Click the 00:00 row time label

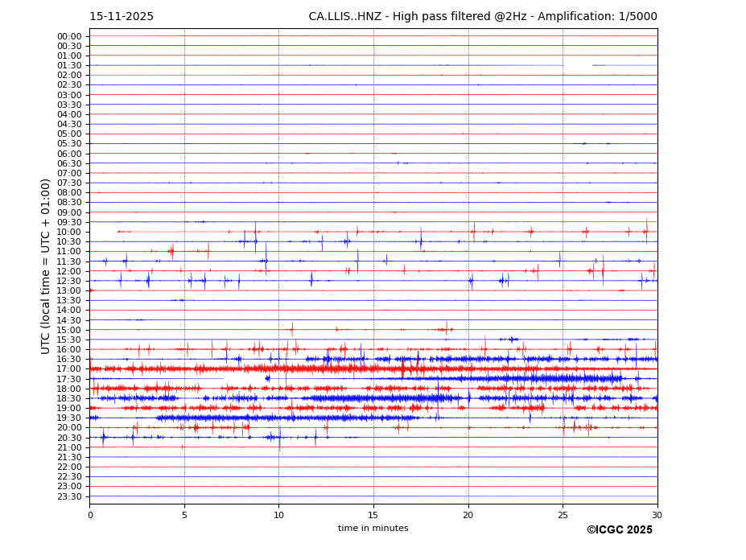68,36
